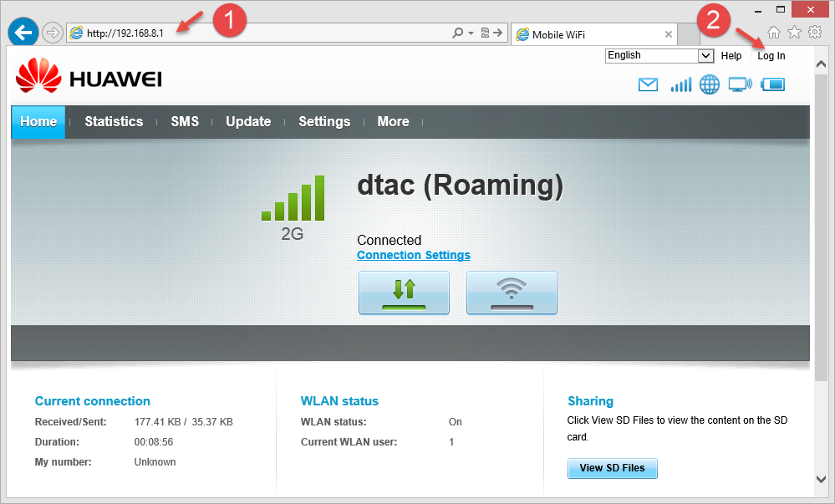835x504 pixels.
Task: Click the WLAN status heading
Action: [x=339, y=401]
